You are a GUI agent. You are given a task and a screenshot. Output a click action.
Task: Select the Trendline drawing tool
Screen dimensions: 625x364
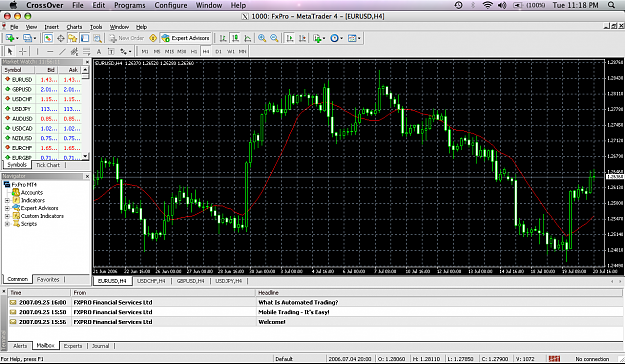pos(62,51)
